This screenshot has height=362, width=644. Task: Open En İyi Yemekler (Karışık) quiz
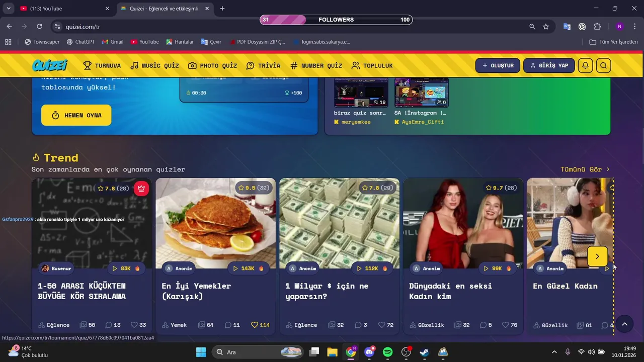[x=196, y=291]
